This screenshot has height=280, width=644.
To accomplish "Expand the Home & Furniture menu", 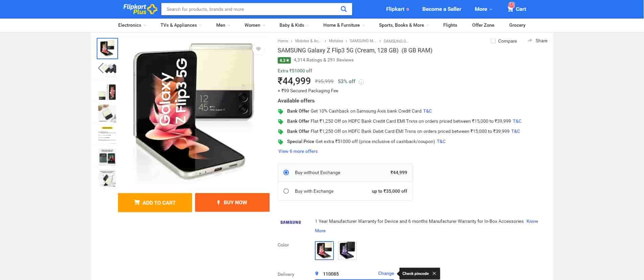I will (344, 25).
